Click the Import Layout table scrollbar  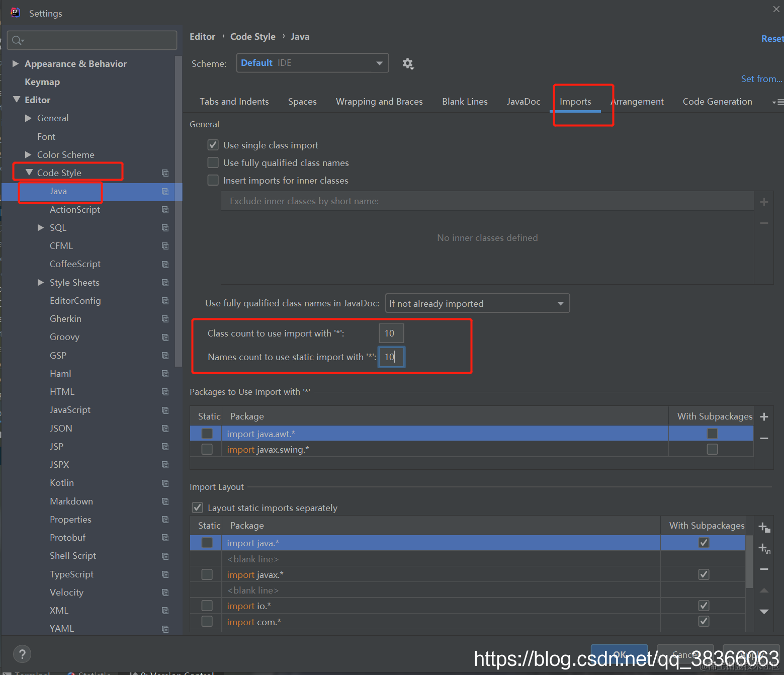tap(749, 562)
